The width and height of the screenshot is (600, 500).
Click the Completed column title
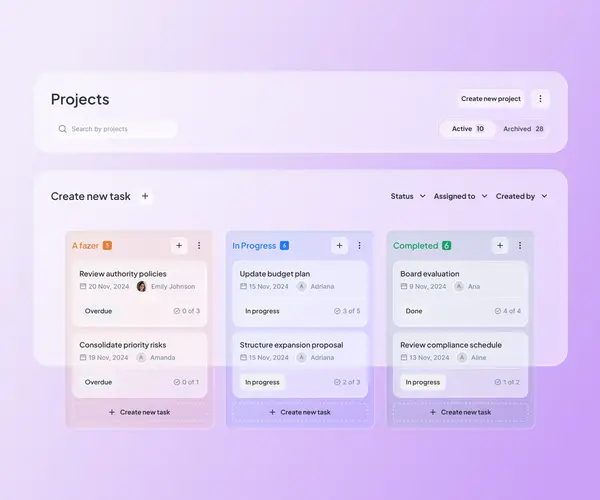tap(416, 246)
